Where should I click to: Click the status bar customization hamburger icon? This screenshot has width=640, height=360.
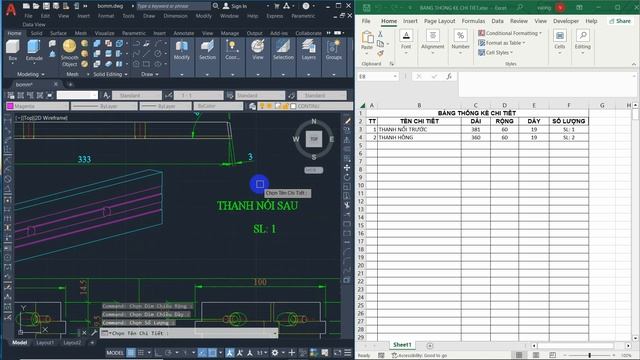pyautogui.click(x=348, y=353)
